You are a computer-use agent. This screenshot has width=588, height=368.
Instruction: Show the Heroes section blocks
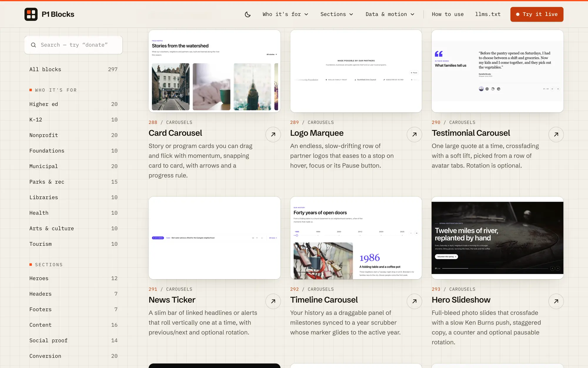[x=73, y=279]
